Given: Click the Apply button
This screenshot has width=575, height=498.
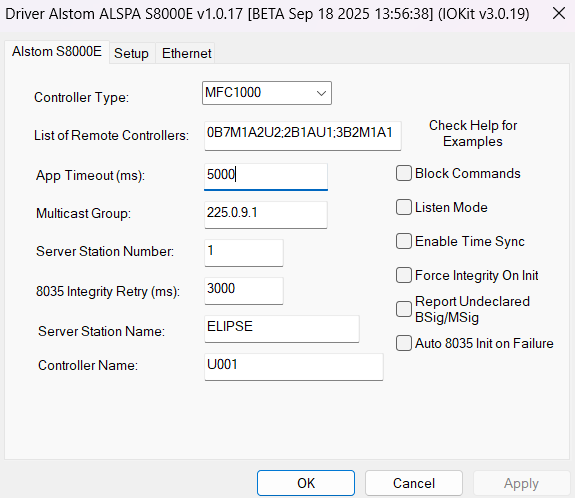Looking at the screenshot, I should (x=521, y=483).
